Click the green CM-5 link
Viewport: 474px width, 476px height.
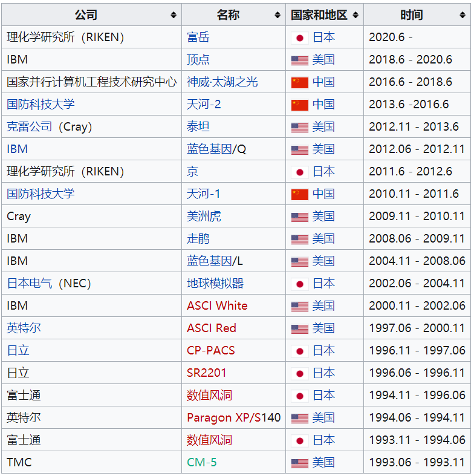pos(201,463)
